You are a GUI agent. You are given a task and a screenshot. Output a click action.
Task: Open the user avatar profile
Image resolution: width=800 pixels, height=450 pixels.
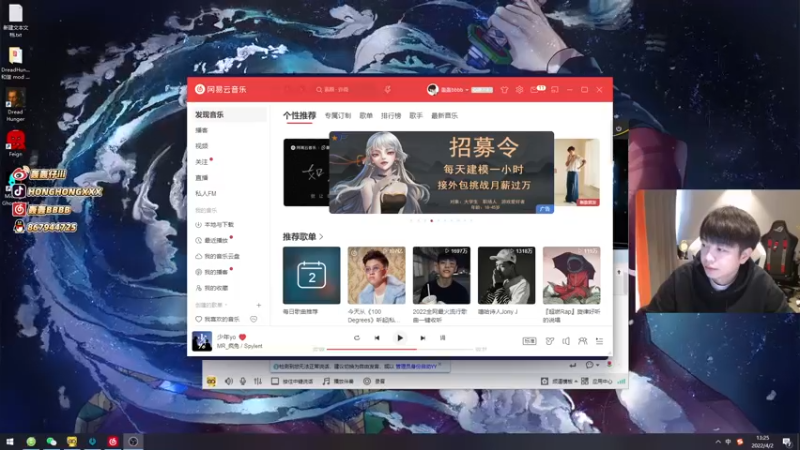click(433, 90)
